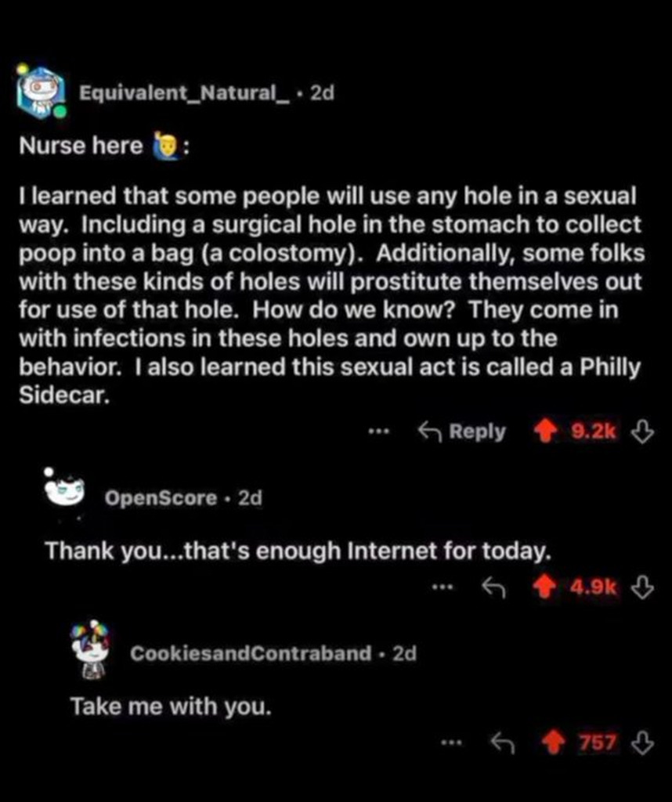Click reply arrow on 'Take me with you' comment
Screen dimensions: 672x802
pyautogui.click(x=502, y=742)
